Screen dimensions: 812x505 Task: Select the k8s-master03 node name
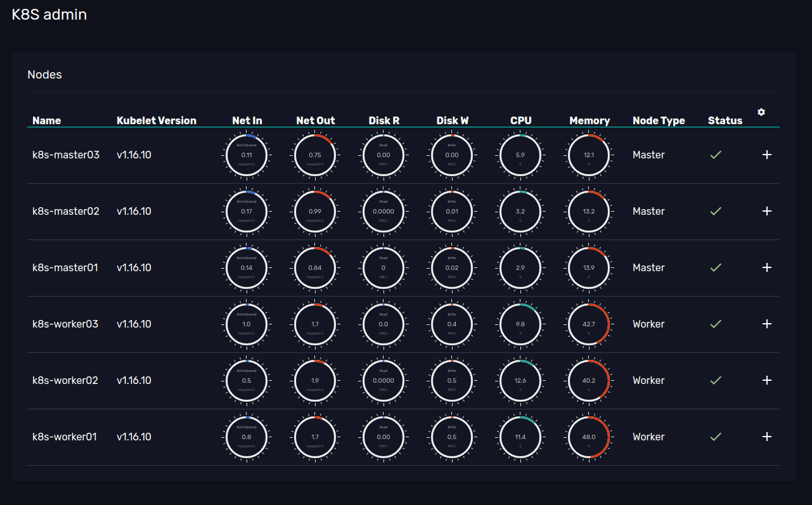click(66, 155)
